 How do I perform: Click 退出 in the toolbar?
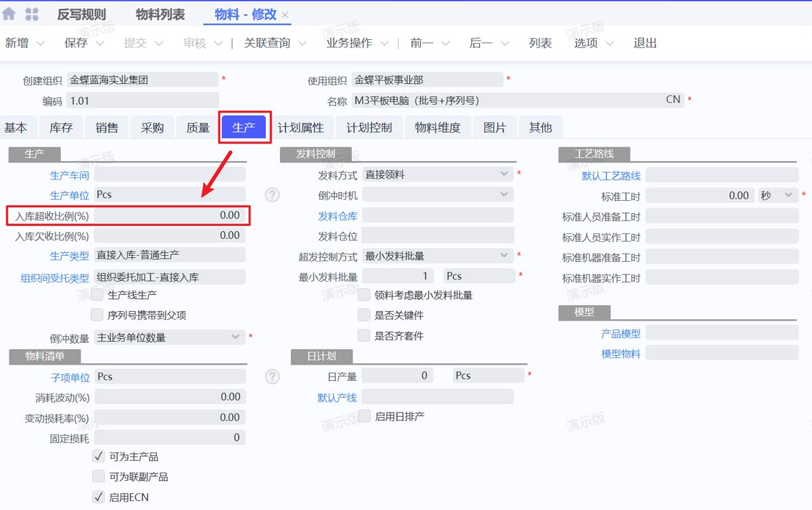644,43
